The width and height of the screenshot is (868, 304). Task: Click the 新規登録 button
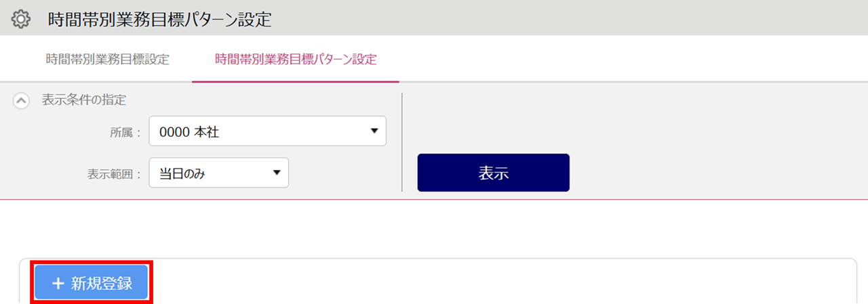(92, 282)
